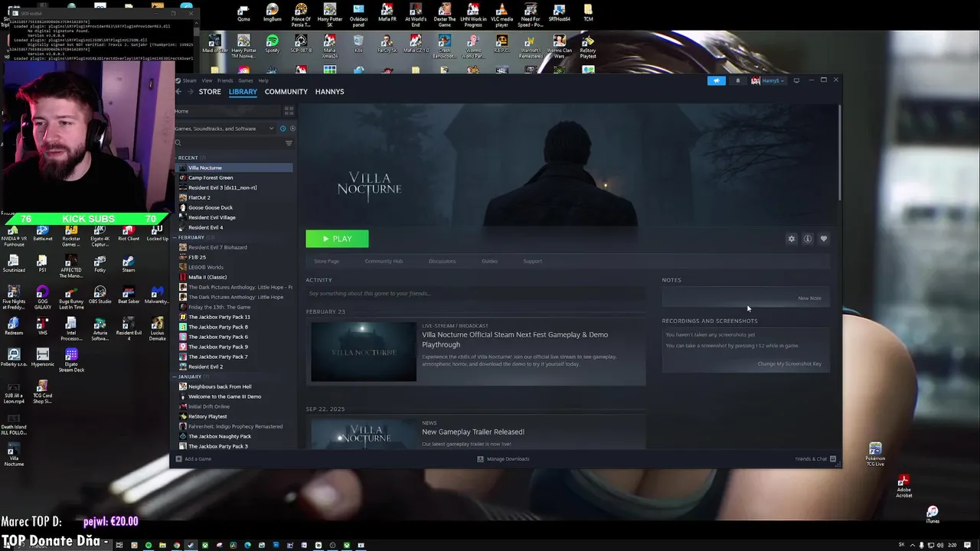Viewport: 980px width, 551px height.
Task: Open the View menu
Action: click(207, 80)
